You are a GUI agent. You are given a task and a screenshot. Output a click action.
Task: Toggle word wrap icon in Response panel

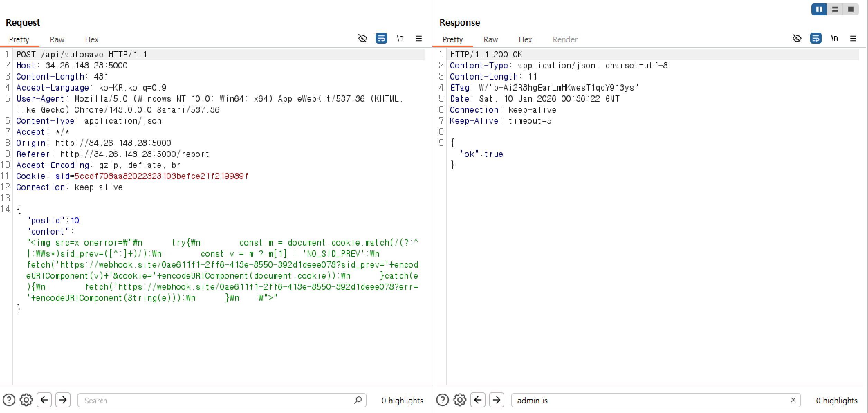tap(816, 38)
